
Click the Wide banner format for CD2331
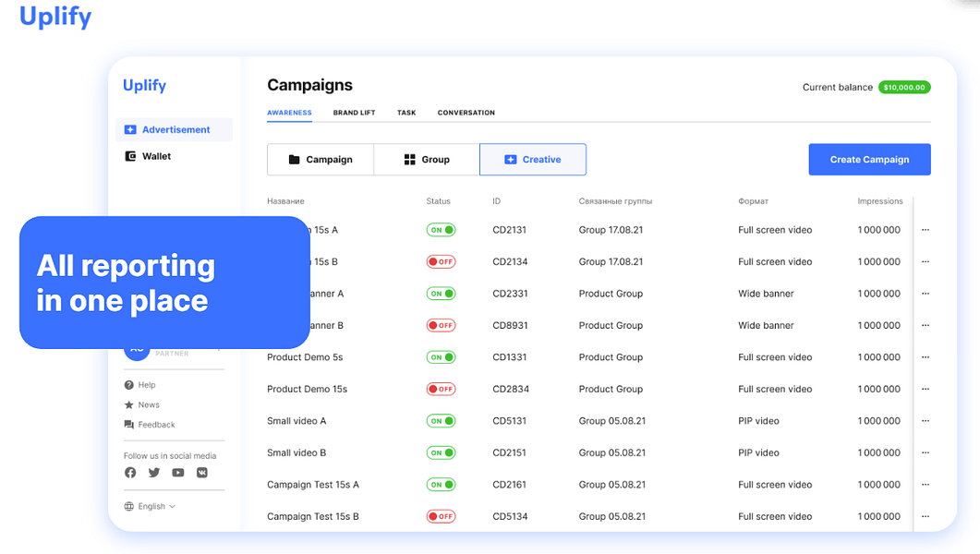pos(766,294)
